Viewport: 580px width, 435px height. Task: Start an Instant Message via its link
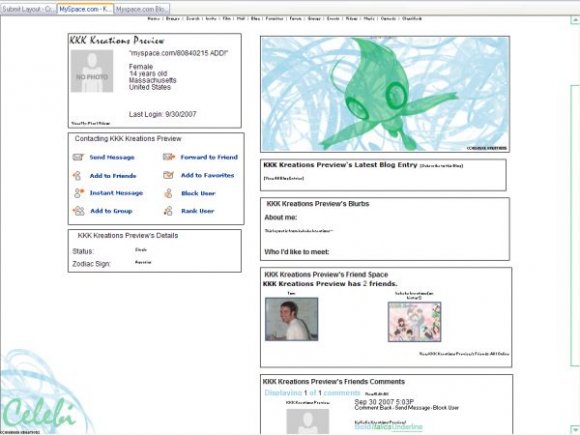coord(116,193)
